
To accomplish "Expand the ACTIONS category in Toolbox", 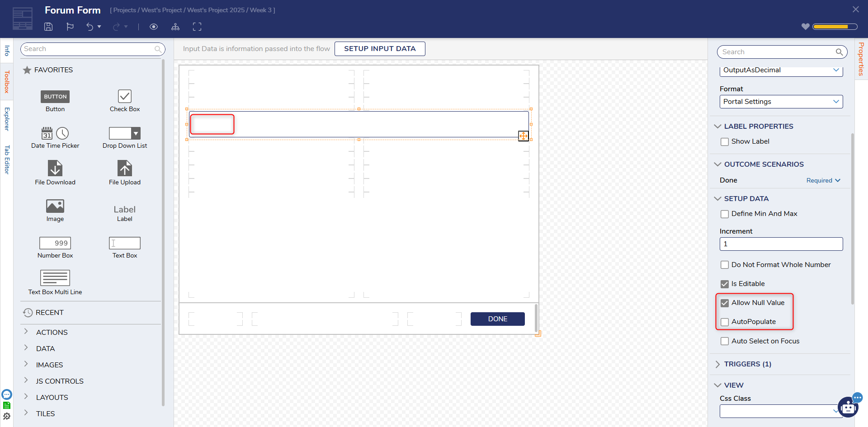I will pos(52,333).
